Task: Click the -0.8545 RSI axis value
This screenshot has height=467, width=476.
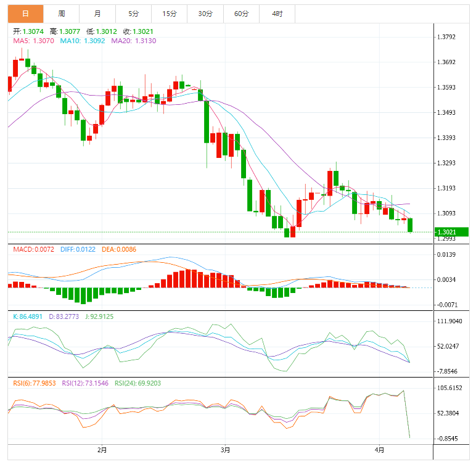Action: (448, 439)
